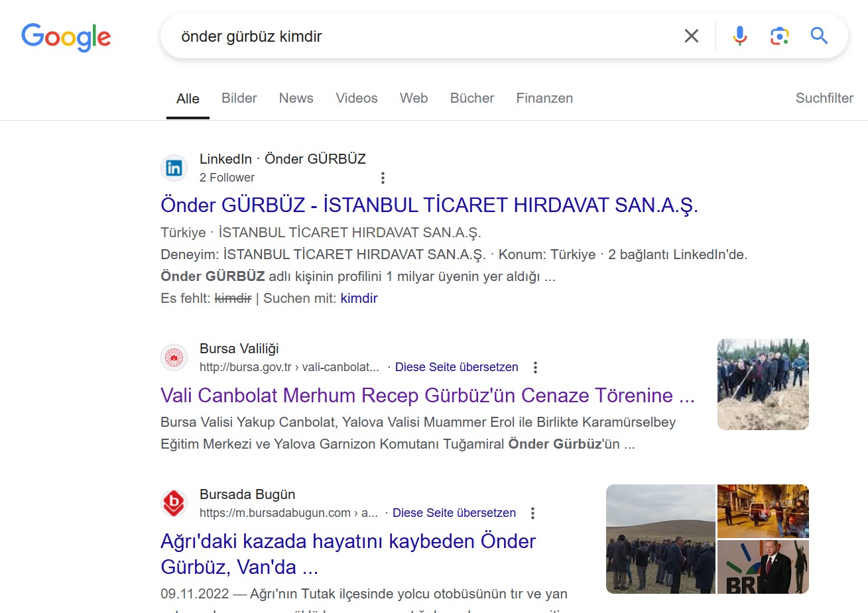Open 'Ağrı'daki kazada hayatını kaybeden Önder' result
868x613 pixels.
tap(347, 554)
